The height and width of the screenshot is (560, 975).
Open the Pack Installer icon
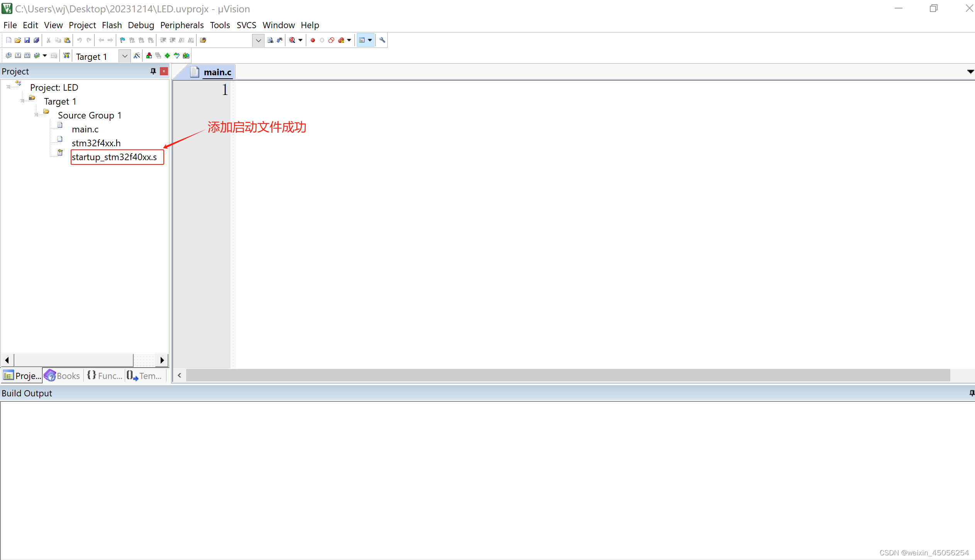[x=186, y=56]
